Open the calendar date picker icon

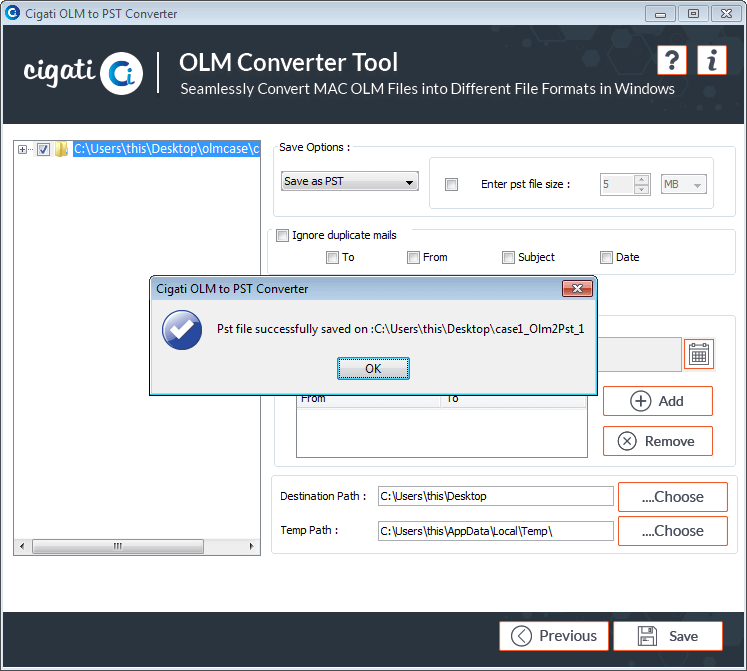[699, 354]
